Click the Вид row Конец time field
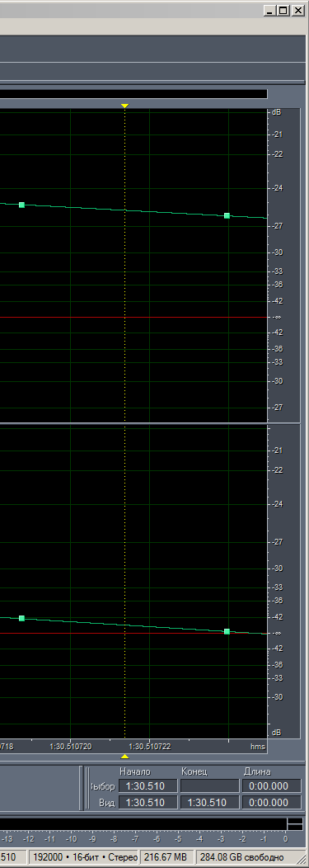 click(209, 803)
